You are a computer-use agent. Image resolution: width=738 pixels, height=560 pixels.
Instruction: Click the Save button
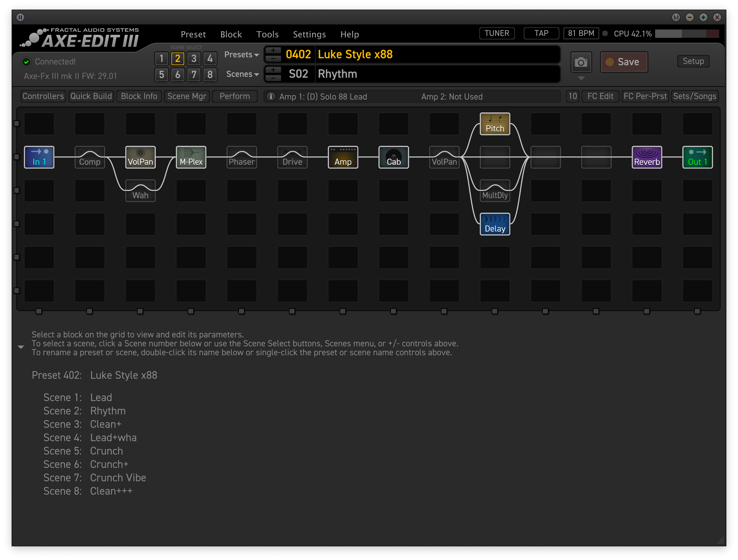[624, 62]
